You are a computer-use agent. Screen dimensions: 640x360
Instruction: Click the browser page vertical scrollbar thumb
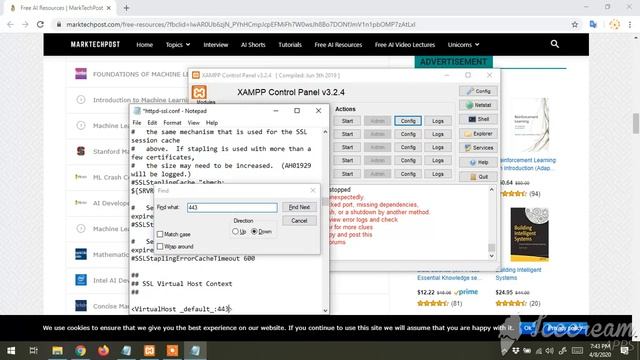[x=636, y=124]
